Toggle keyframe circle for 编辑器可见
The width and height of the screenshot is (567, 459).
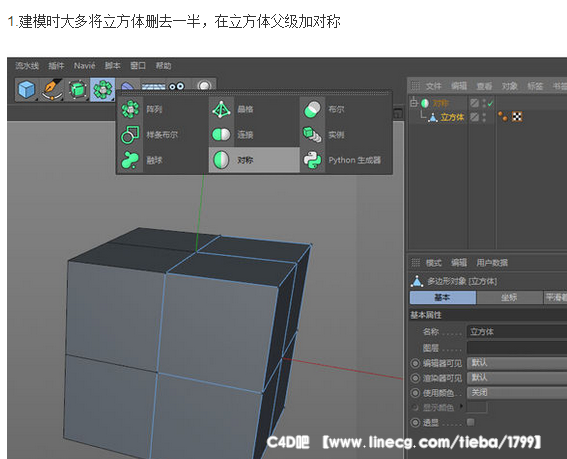pos(415,363)
